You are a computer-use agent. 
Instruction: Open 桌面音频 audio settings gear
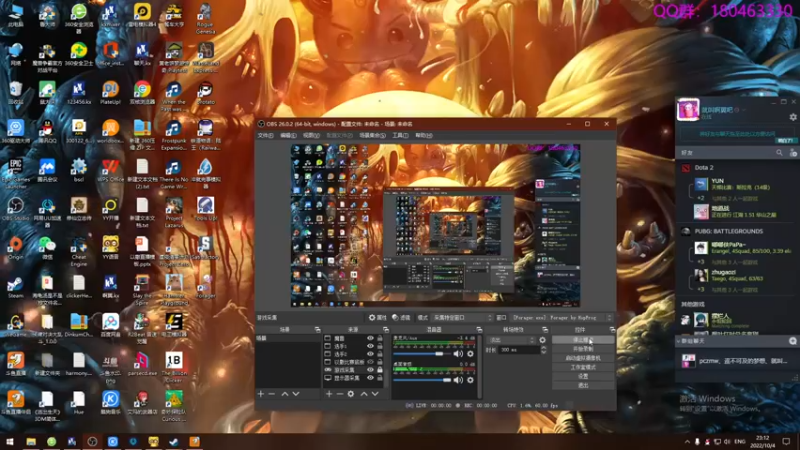470,380
